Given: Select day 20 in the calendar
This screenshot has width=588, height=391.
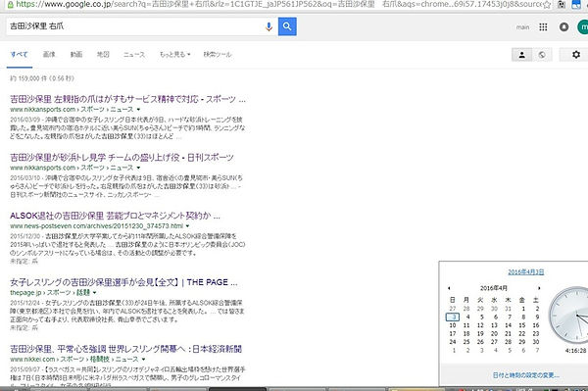Looking at the screenshot, I should (494, 333).
